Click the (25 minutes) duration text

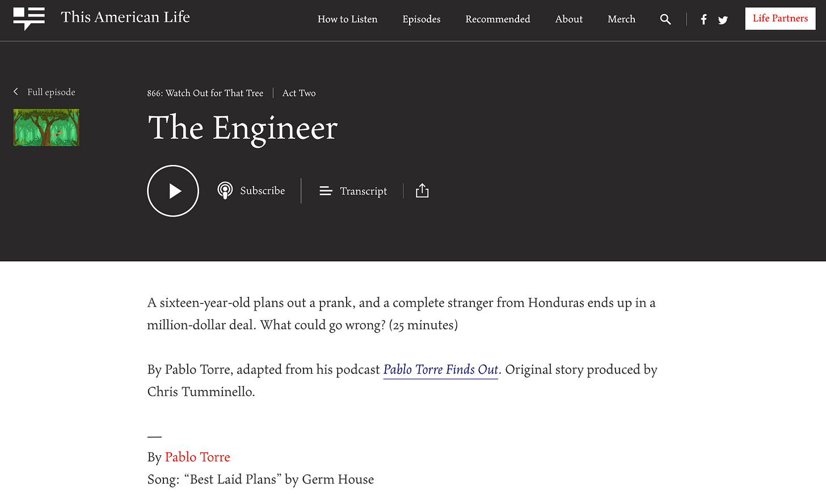pyautogui.click(x=423, y=325)
